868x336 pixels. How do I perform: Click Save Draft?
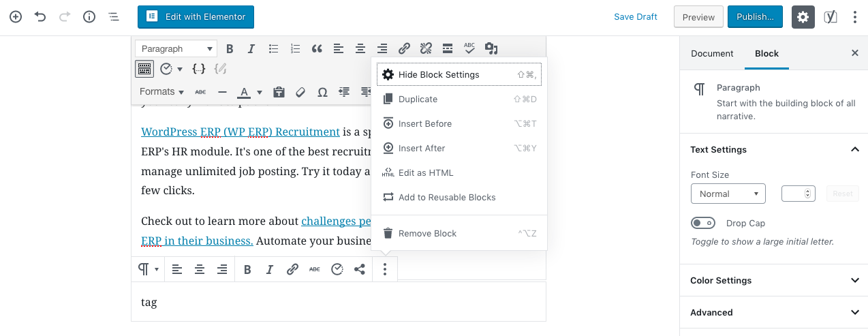[635, 17]
